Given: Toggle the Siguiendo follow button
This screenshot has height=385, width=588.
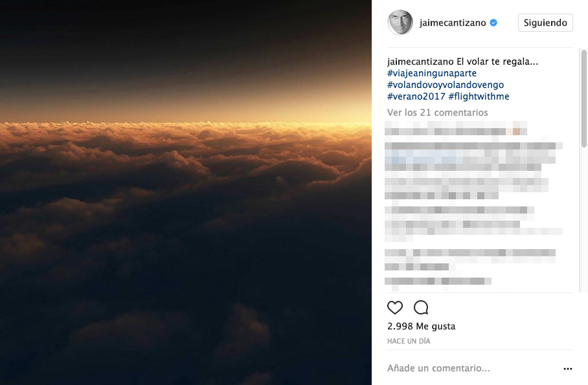Looking at the screenshot, I should [x=545, y=23].
